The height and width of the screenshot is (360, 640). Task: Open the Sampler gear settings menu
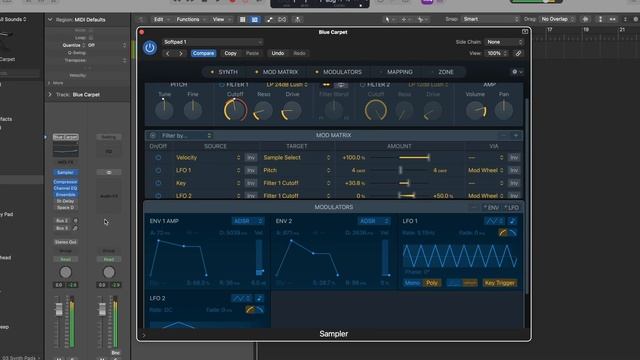pyautogui.click(x=517, y=72)
